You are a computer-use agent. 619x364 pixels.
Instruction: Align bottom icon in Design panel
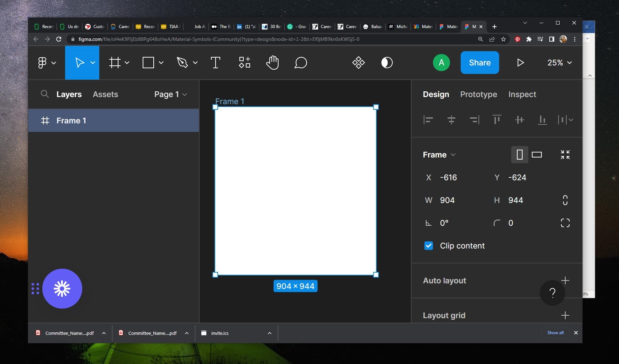pyautogui.click(x=543, y=120)
